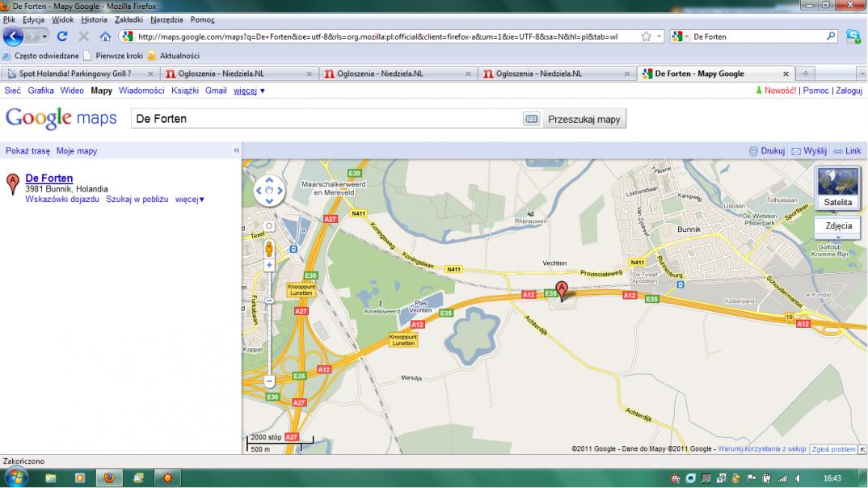This screenshot has height=488, width=868.
Task: Click the red A marker beside the De Forten result
Action: click(12, 183)
